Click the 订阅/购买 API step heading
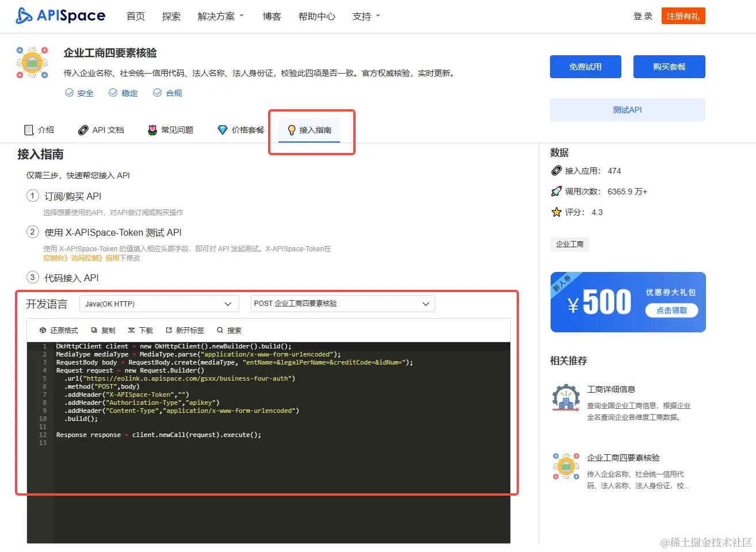The width and height of the screenshot is (756, 552). (72, 196)
